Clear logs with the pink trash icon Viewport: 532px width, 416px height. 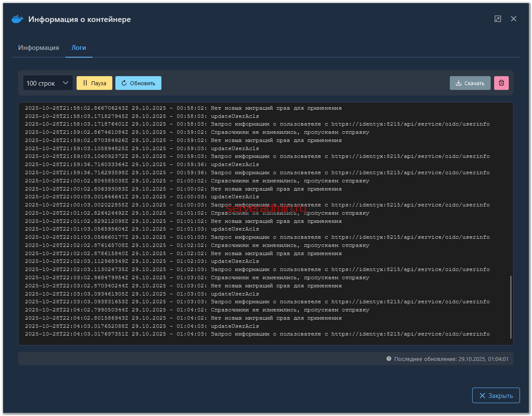pyautogui.click(x=501, y=83)
